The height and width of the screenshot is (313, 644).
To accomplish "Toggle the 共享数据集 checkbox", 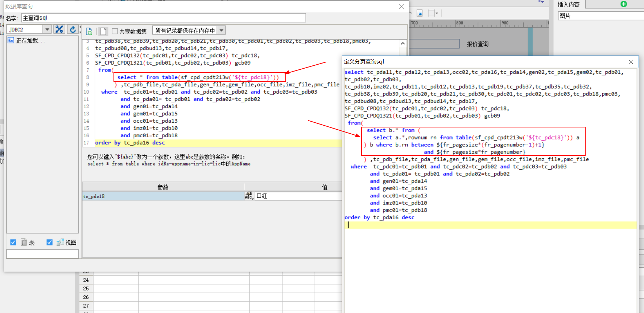I will [x=115, y=31].
